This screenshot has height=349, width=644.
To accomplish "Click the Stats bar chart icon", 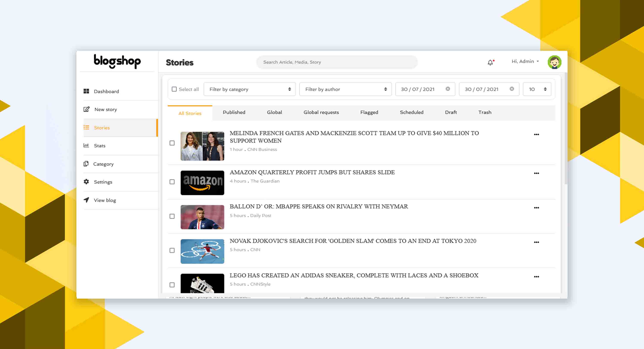I will [86, 145].
